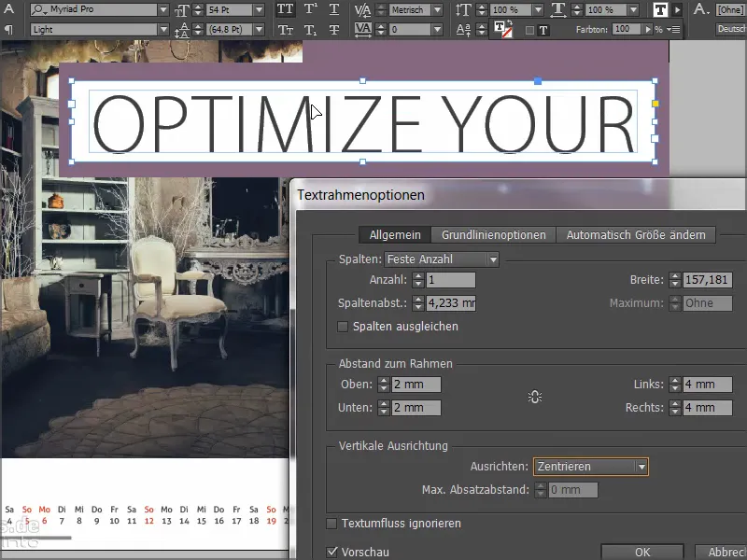Viewport: 747px width, 560px height.
Task: Toggle the Vorschau preview checkbox
Action: tap(331, 553)
